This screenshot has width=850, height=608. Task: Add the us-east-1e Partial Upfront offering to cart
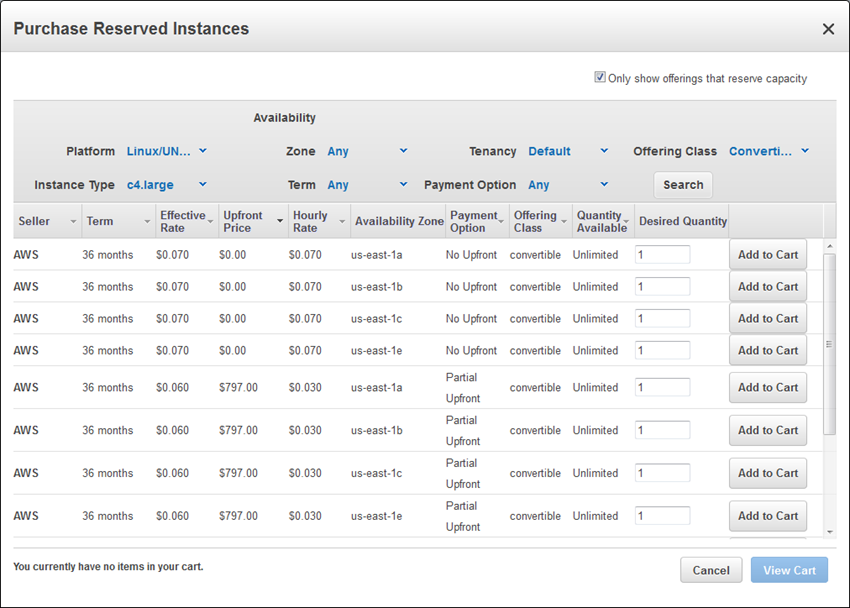767,516
